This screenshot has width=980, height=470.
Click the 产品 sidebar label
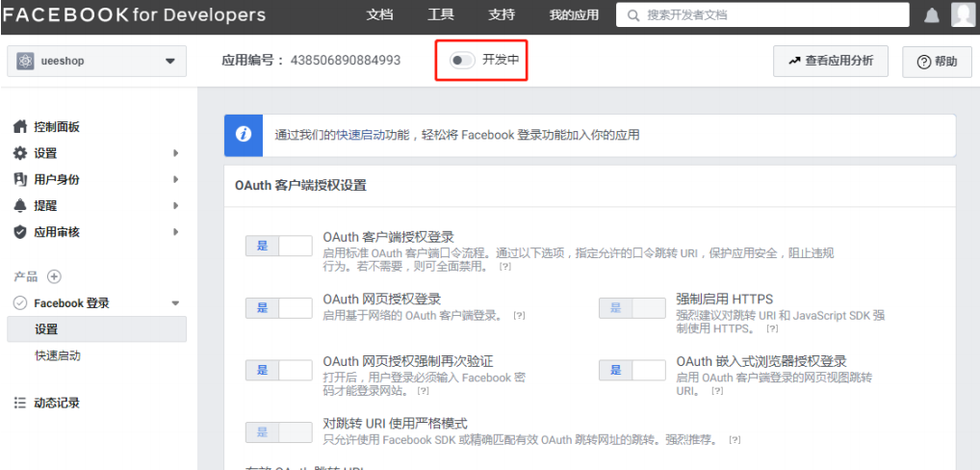tap(26, 276)
